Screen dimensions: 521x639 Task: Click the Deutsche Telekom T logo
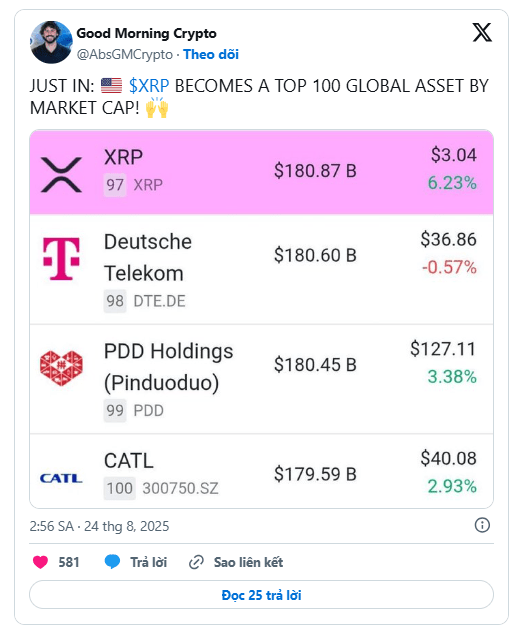[61, 259]
